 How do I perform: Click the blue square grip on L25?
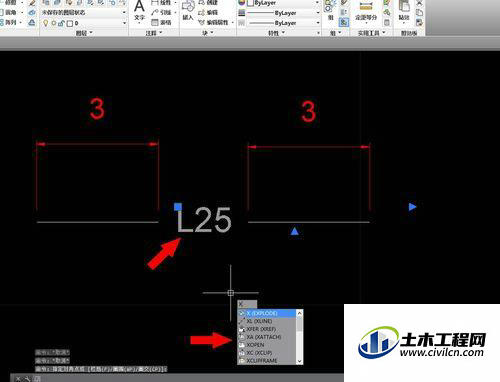tap(178, 207)
